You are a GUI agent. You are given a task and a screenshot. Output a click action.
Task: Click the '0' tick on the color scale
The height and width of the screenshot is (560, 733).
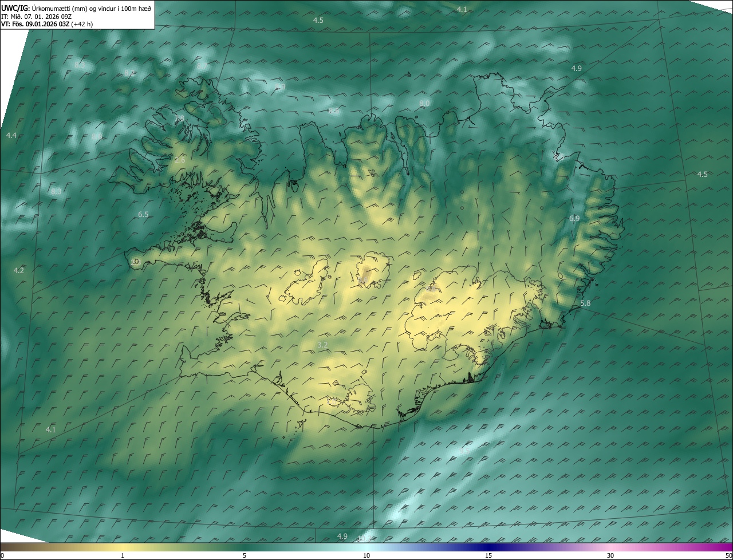pos(2,555)
